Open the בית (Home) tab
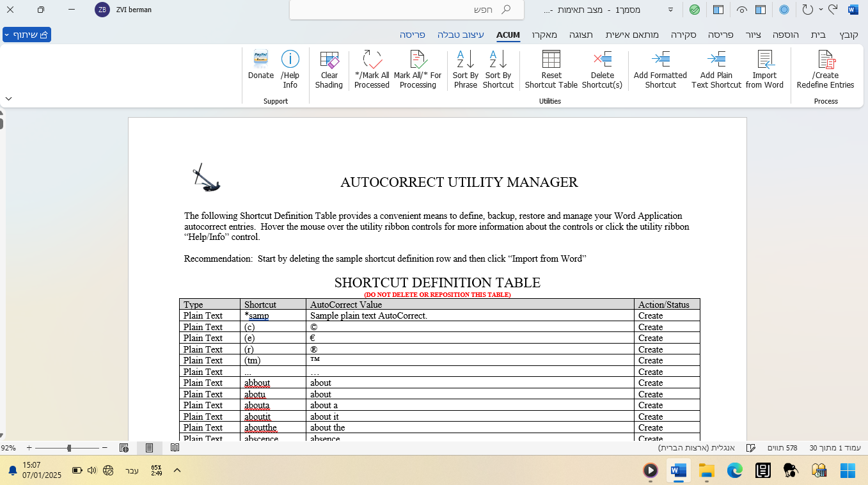The height and width of the screenshot is (485, 868). point(818,35)
